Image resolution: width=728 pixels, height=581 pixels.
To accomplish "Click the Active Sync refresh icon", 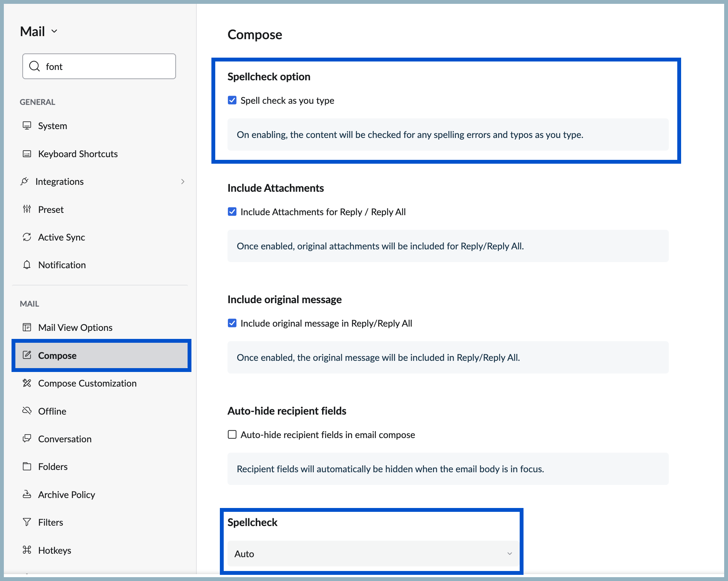I will pyautogui.click(x=27, y=237).
